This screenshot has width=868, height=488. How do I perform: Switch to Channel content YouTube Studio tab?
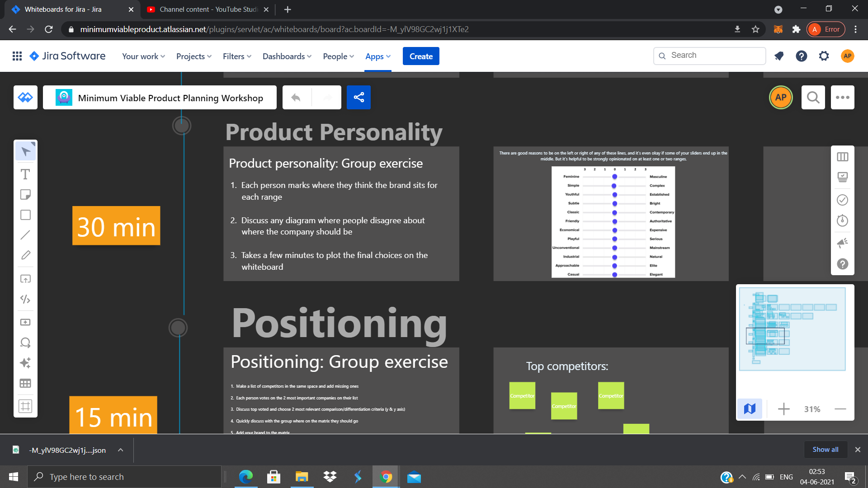tap(208, 9)
